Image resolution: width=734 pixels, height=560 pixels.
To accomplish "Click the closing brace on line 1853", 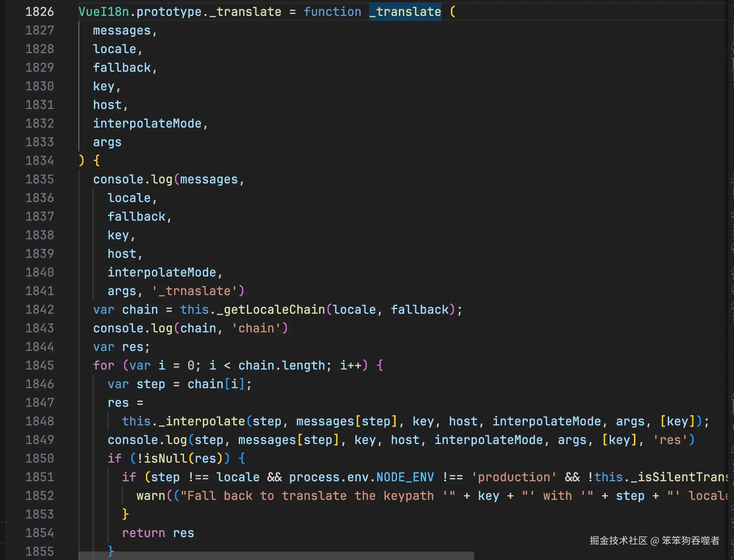I will click(x=125, y=514).
